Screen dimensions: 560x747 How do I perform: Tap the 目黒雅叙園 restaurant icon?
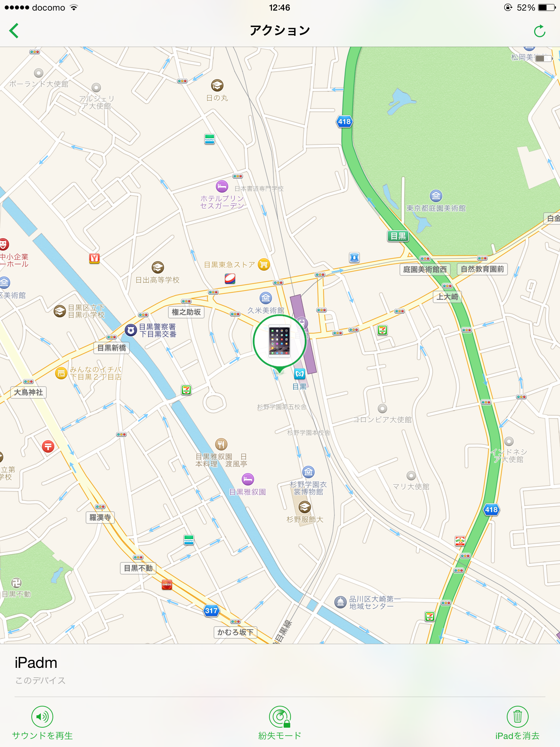221,444
